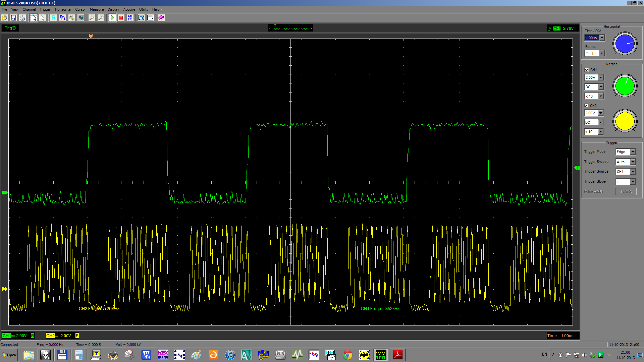
Task: Click the blue horizontal timebase knob
Action: (x=625, y=44)
